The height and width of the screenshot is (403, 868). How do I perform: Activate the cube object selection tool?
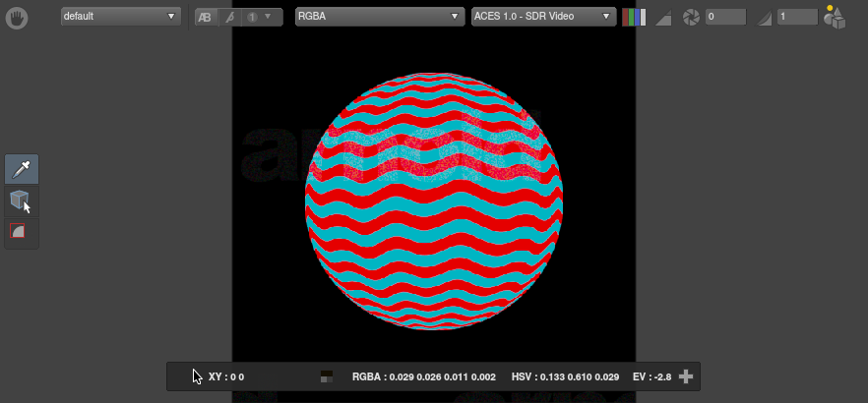point(21,201)
